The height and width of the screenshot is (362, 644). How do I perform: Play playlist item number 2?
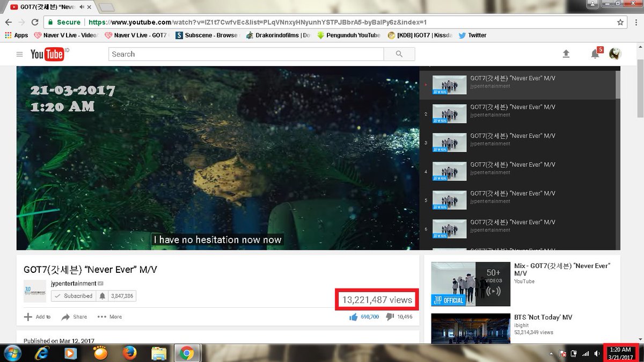tap(518, 114)
